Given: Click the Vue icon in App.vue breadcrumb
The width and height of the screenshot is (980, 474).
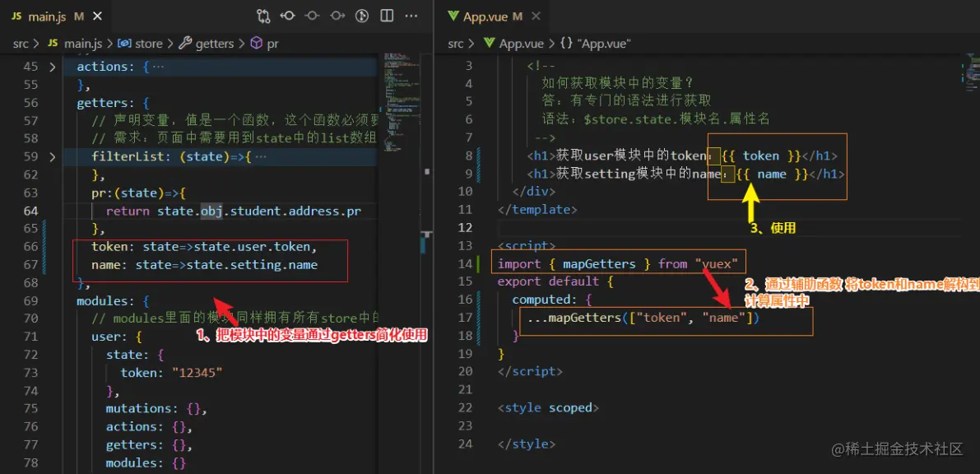Looking at the screenshot, I should coord(490,44).
